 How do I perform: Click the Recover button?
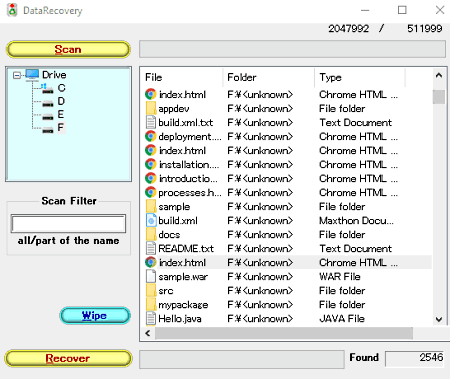click(68, 358)
